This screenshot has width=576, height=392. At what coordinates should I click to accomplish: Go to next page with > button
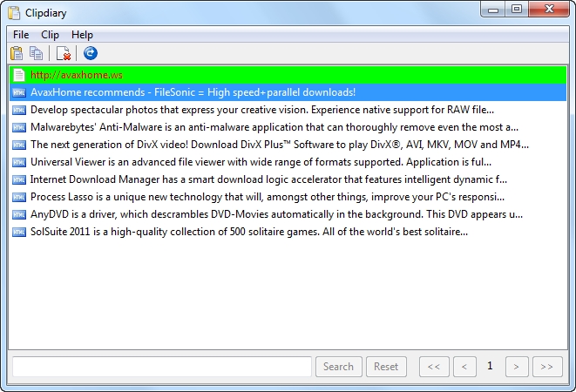pos(517,367)
